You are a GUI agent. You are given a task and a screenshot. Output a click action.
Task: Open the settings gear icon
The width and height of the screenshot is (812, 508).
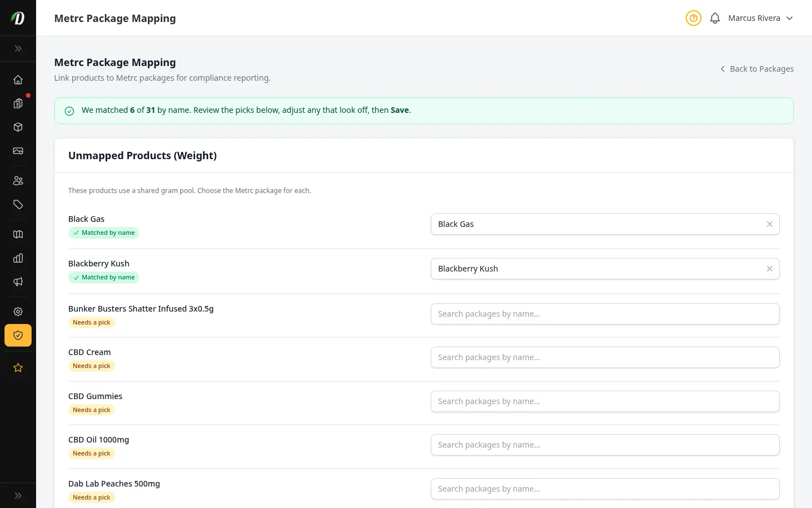(18, 312)
